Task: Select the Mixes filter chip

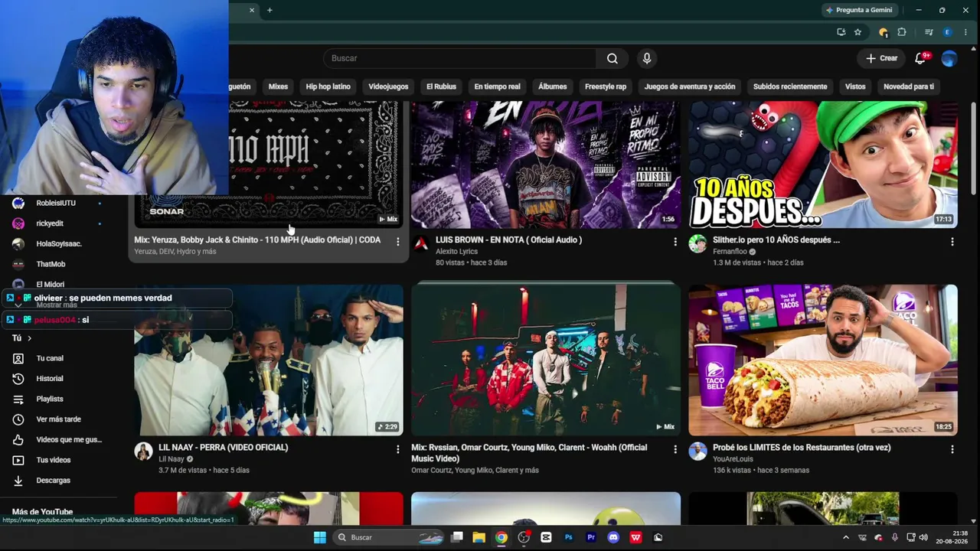Action: point(278,86)
